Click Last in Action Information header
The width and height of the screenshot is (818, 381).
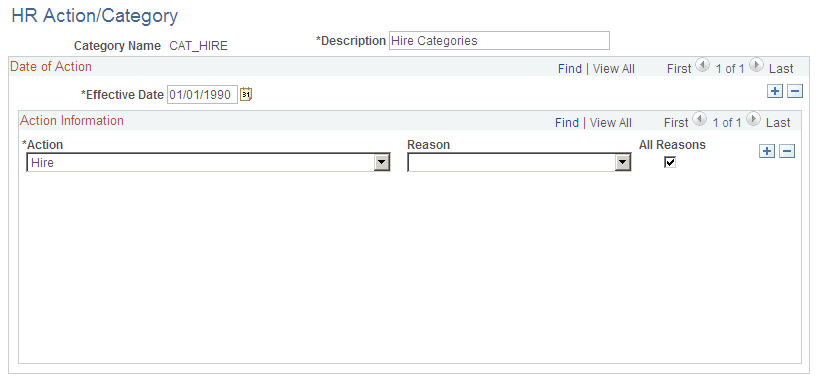tap(778, 123)
